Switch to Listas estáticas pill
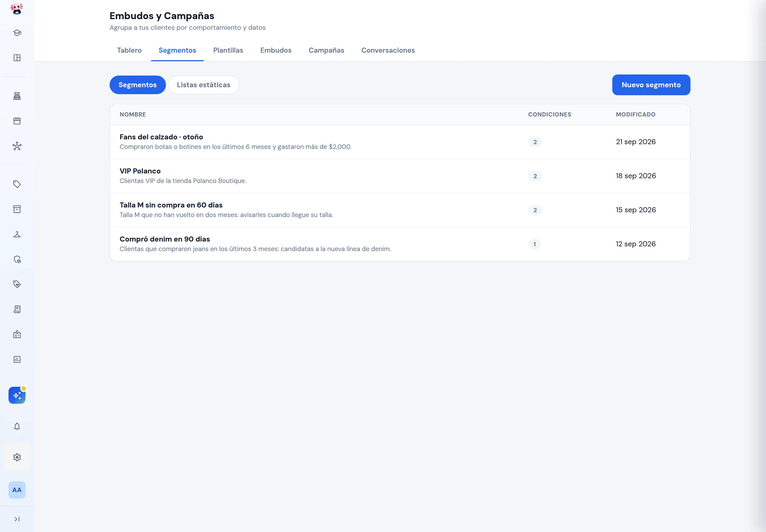The image size is (766, 532). [x=204, y=85]
